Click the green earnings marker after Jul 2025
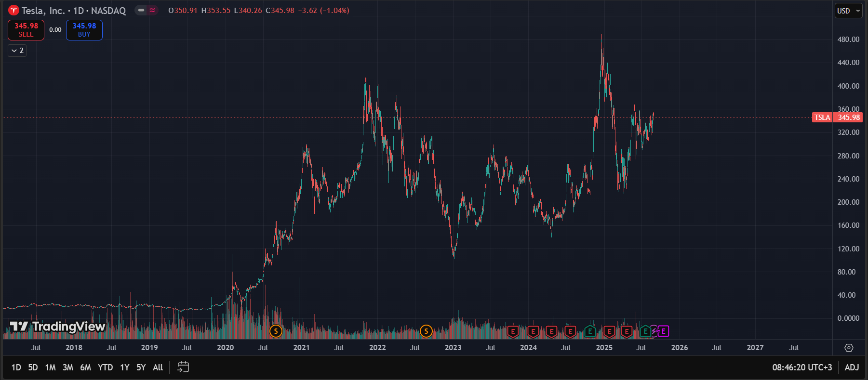The image size is (868, 380). 645,331
